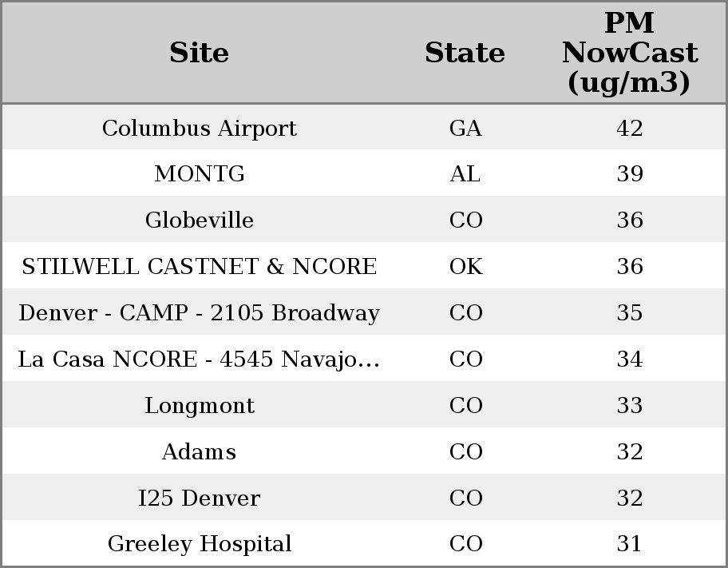Click the Site column header
The image size is (728, 568).
point(200,53)
